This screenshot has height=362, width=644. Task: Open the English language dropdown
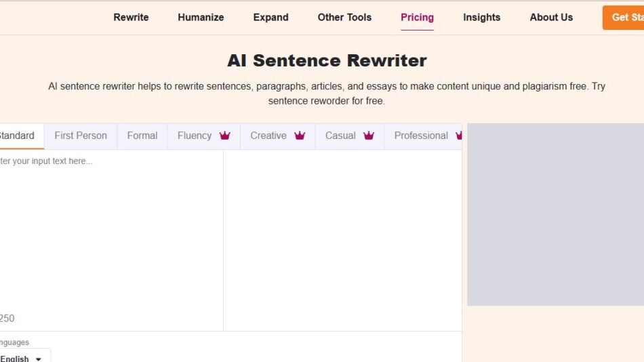click(x=22, y=358)
